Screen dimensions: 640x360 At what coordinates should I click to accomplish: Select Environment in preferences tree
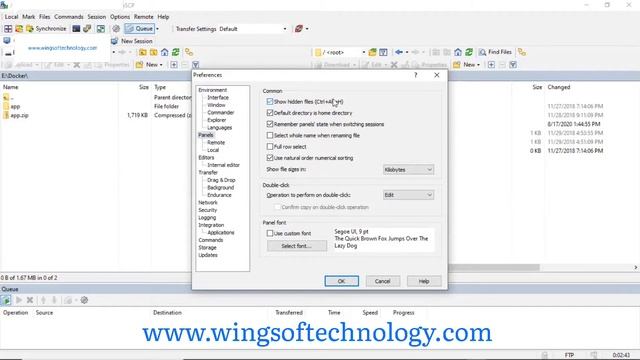213,90
